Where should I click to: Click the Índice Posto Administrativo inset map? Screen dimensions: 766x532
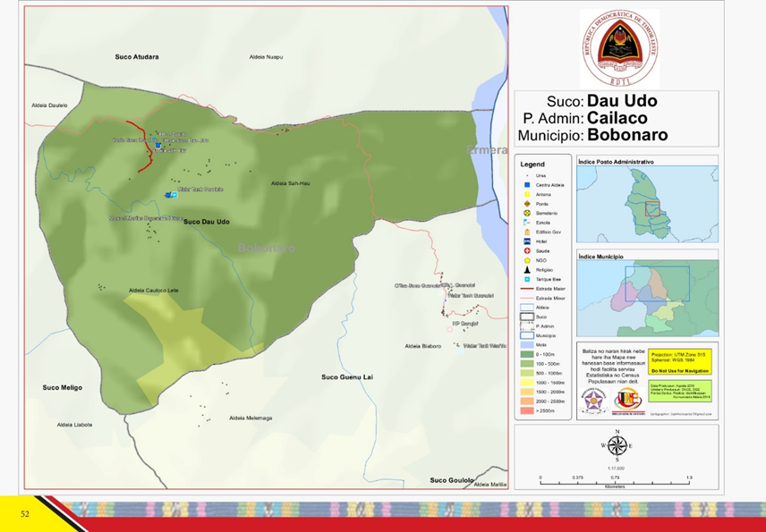(647, 205)
